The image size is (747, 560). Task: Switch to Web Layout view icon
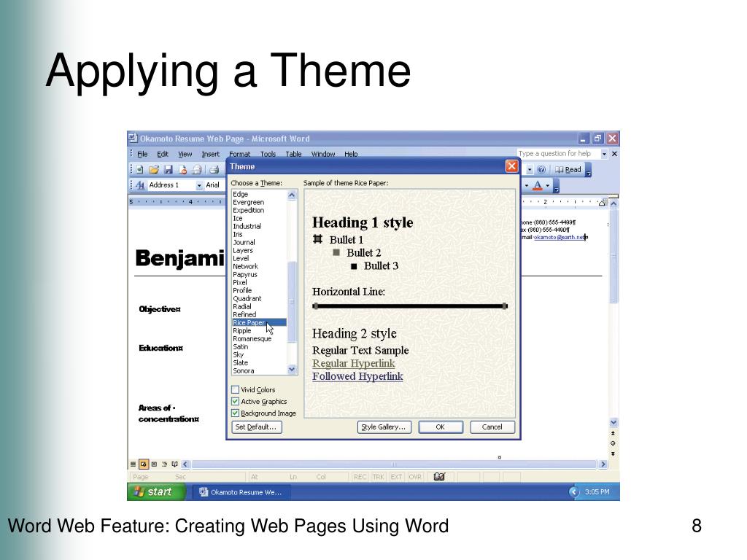click(144, 464)
